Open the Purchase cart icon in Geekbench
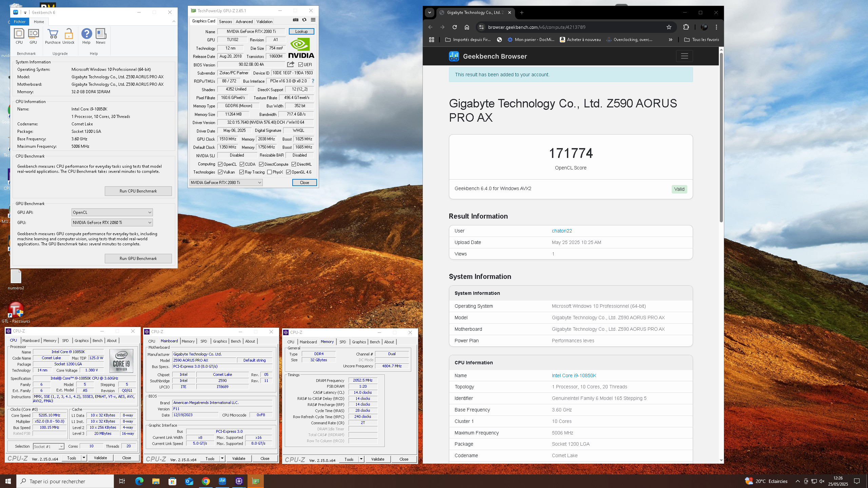The width and height of the screenshot is (868, 488). tap(53, 36)
